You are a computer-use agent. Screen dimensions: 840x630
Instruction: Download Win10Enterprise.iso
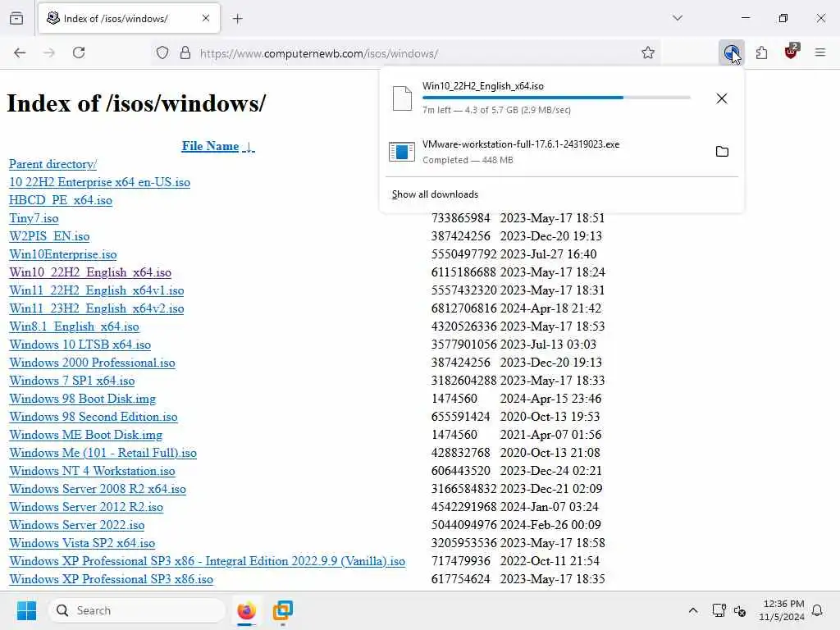pos(62,254)
